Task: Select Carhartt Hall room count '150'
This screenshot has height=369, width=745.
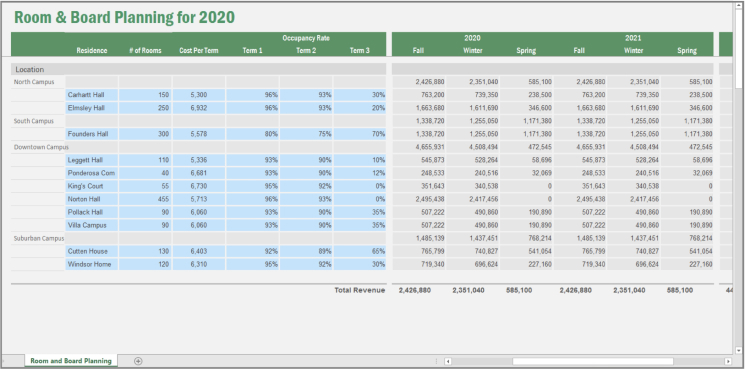Action: pyautogui.click(x=145, y=95)
